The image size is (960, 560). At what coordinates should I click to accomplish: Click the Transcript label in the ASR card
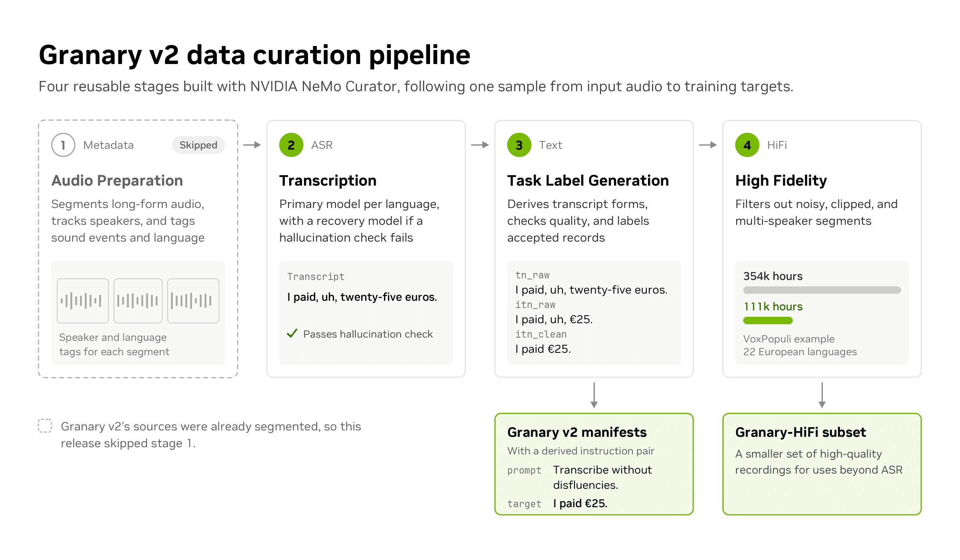point(316,277)
